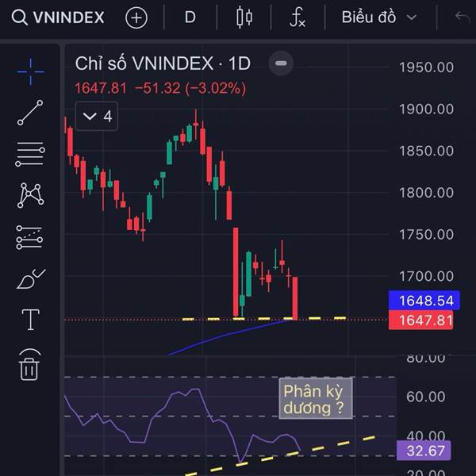Expand the Biểu đồ dropdown

click(x=379, y=17)
